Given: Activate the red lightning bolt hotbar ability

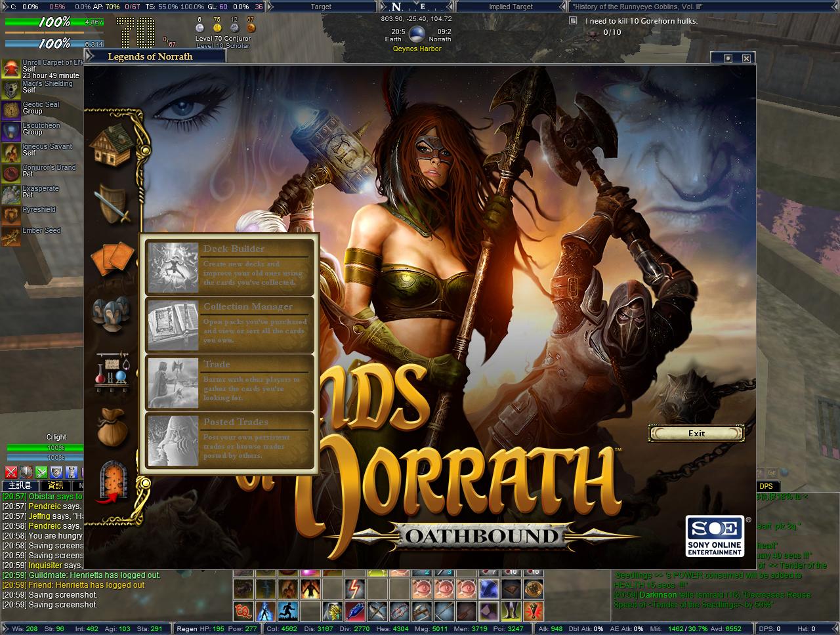Looking at the screenshot, I should pyautogui.click(x=355, y=588).
